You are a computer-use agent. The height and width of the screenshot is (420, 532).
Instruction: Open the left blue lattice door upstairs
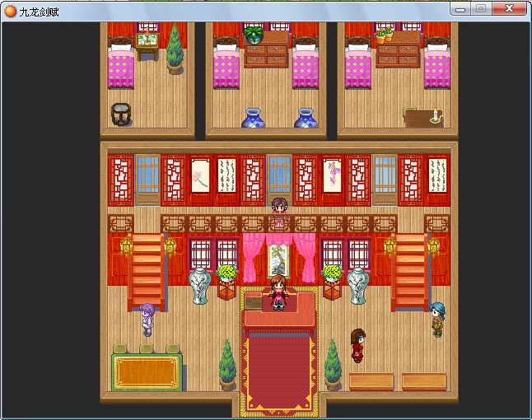[x=147, y=180]
